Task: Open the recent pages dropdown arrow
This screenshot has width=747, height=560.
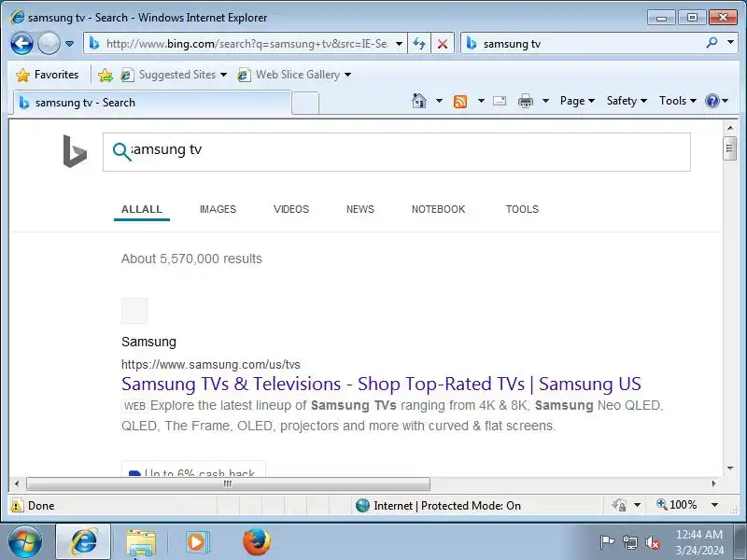Action: click(x=69, y=44)
